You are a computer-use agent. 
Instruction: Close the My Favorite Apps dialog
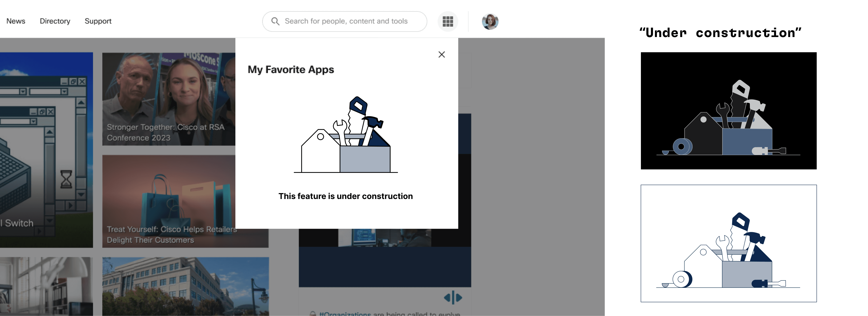441,55
